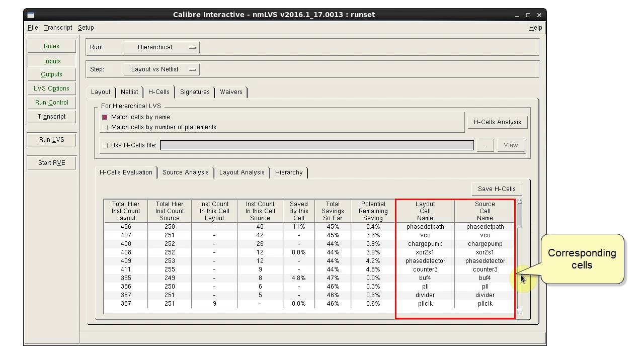Select layout cell vco
The width and height of the screenshot is (644, 362).
(x=425, y=235)
